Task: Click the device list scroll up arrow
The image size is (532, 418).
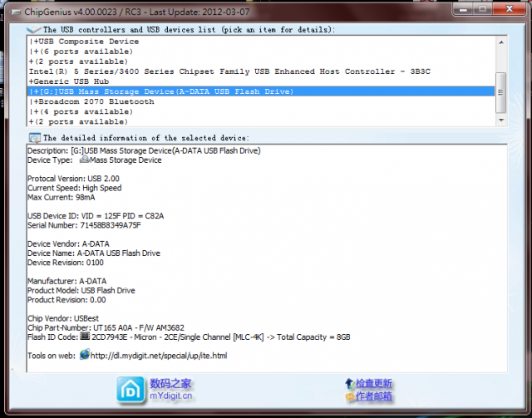Action: 501,42
